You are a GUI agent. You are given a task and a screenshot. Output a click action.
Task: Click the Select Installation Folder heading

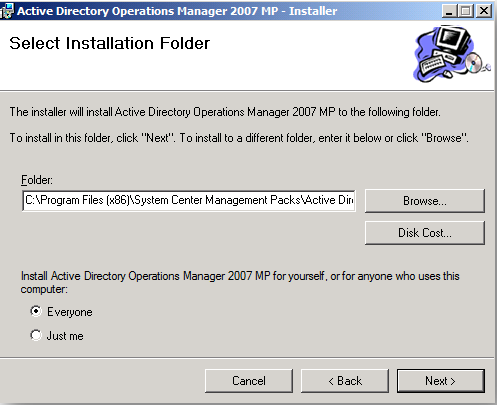click(110, 43)
